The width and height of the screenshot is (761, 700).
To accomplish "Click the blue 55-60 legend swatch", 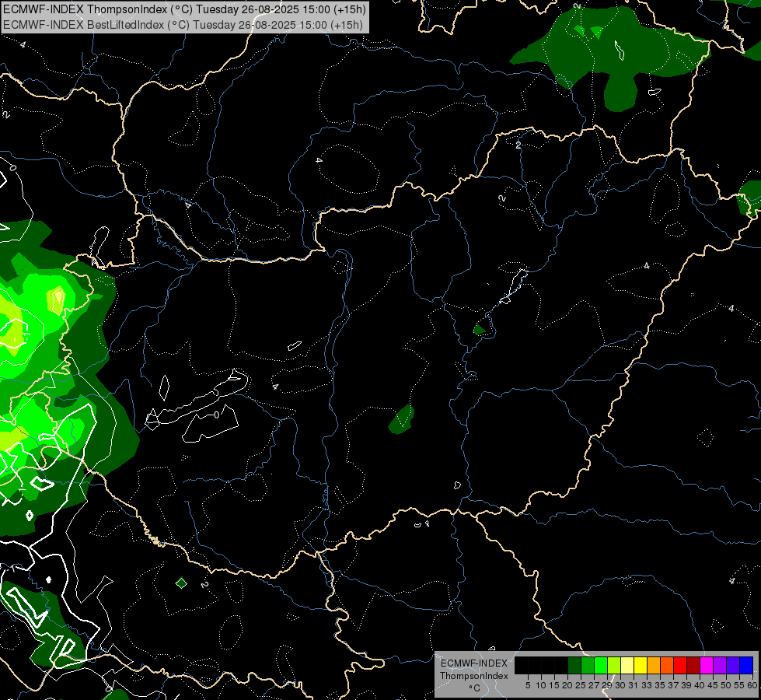I will [x=746, y=665].
